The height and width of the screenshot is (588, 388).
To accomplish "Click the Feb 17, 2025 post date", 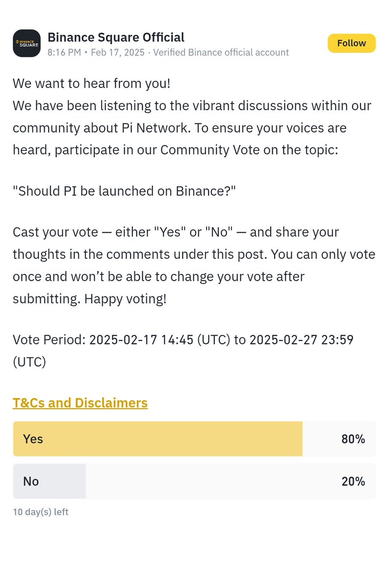I will 118,52.
